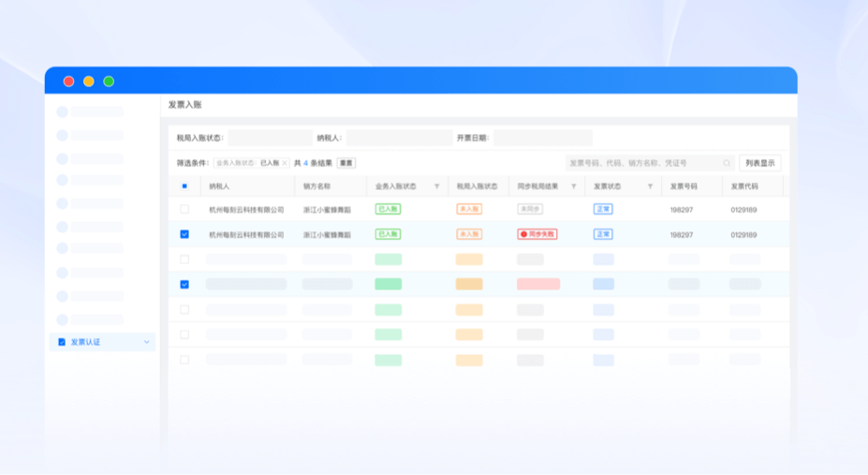868x475 pixels.
Task: Click the 列表显示 button
Action: coord(759,163)
